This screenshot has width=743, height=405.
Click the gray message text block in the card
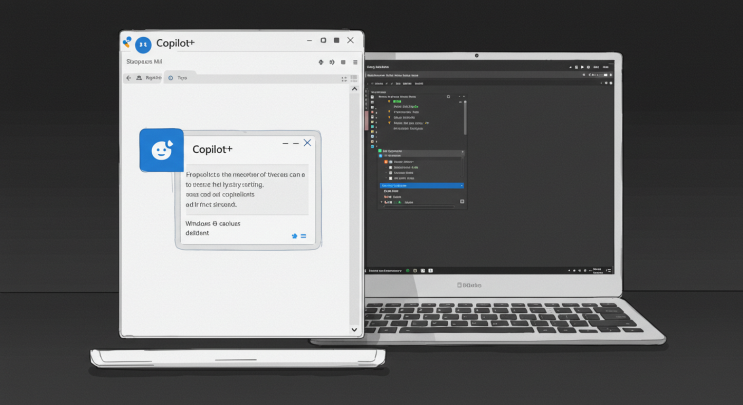(246, 189)
